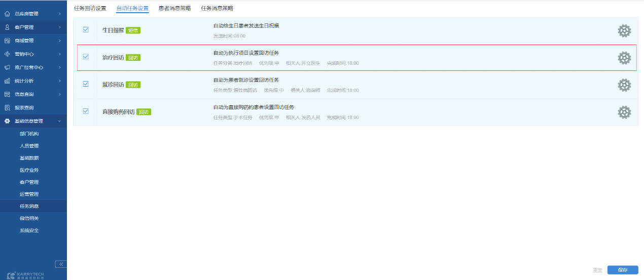Click the 总库房管理 home icon in sidebar
644x280 pixels.
[x=7, y=14]
